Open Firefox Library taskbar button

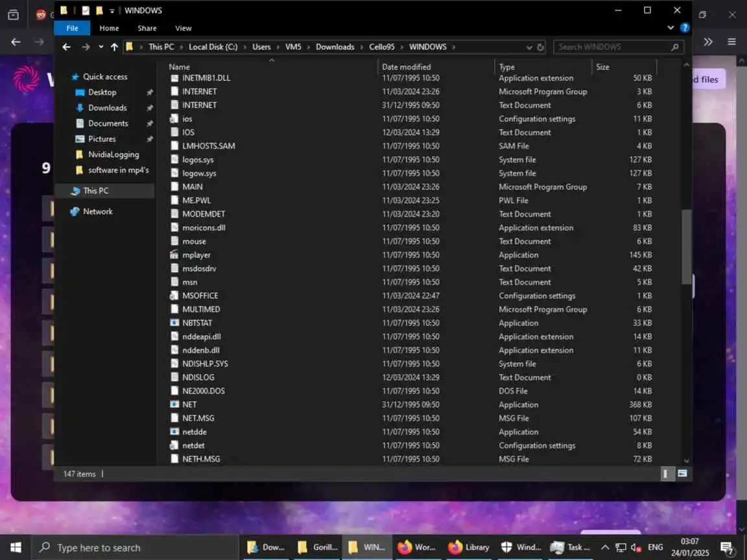click(469, 548)
